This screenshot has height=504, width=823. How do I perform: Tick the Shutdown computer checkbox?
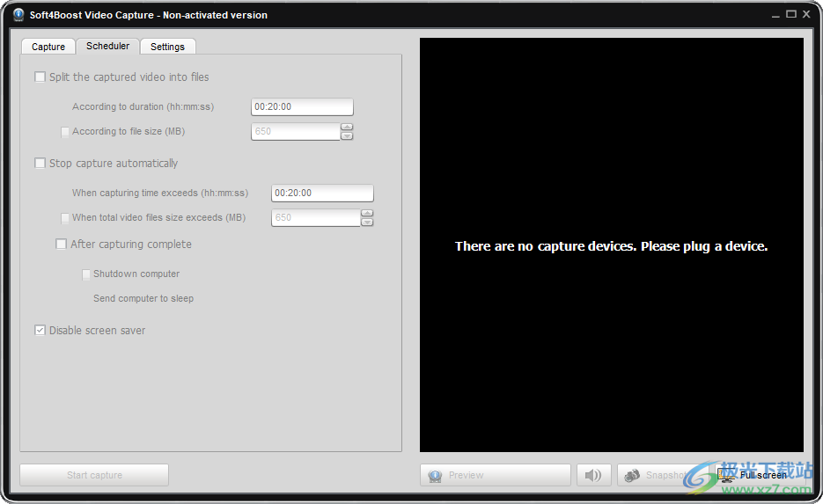(x=86, y=274)
